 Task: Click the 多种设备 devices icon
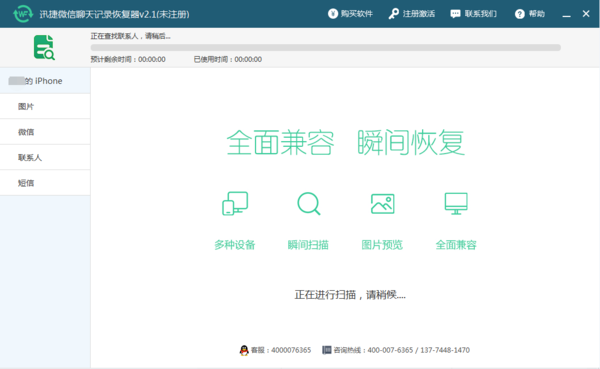(235, 203)
